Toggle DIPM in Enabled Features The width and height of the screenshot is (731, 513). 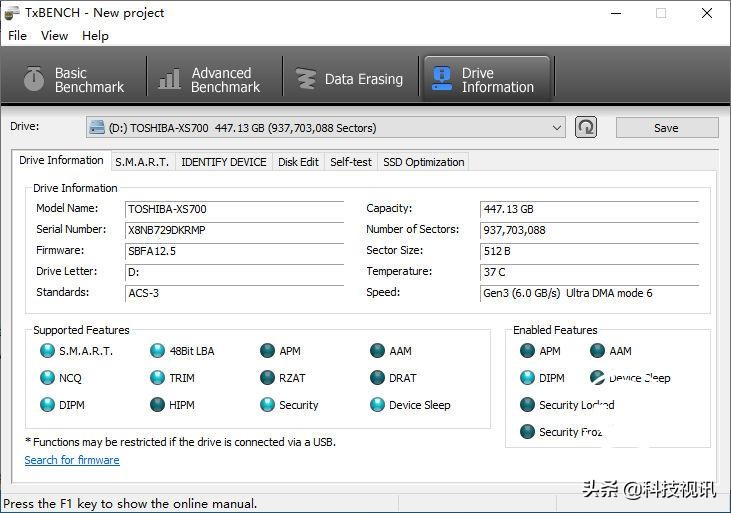pos(528,378)
